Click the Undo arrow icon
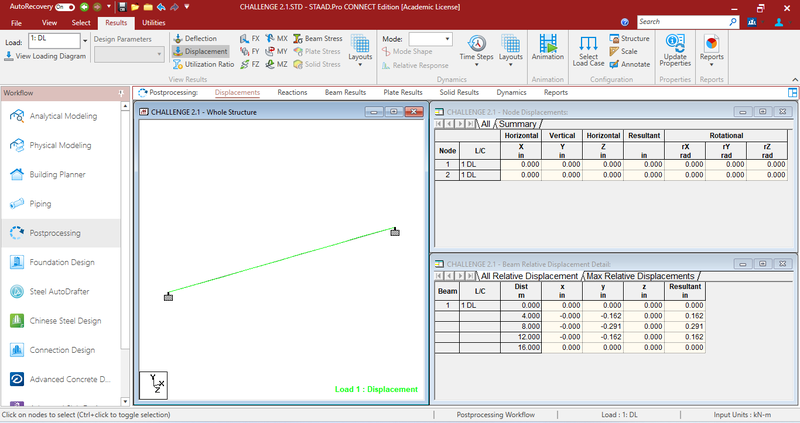Viewport: 800px width, 423px height. [x=161, y=7]
